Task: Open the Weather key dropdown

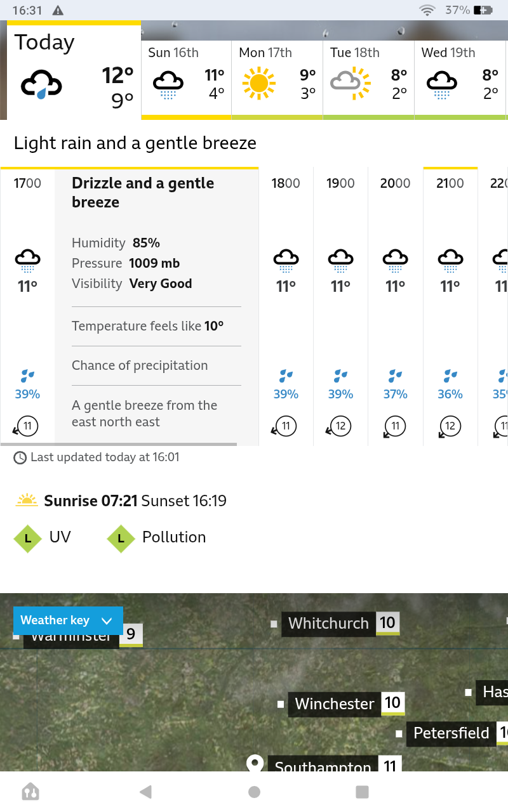Action: coord(67,620)
